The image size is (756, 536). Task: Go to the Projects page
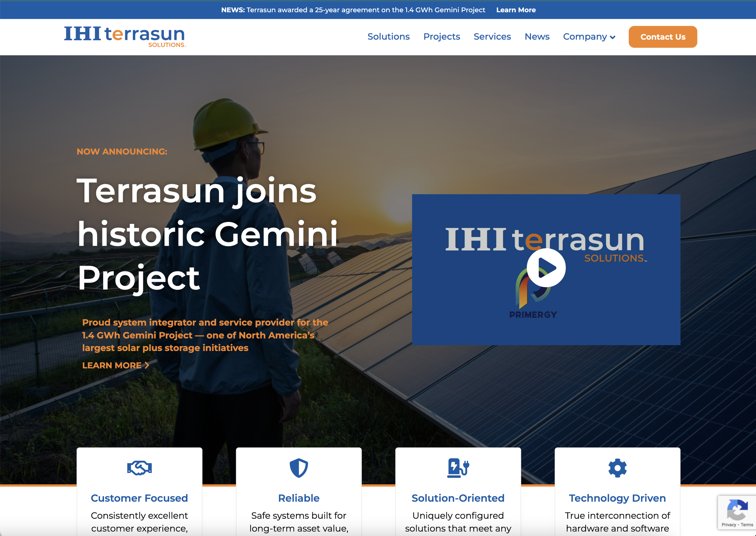point(442,37)
